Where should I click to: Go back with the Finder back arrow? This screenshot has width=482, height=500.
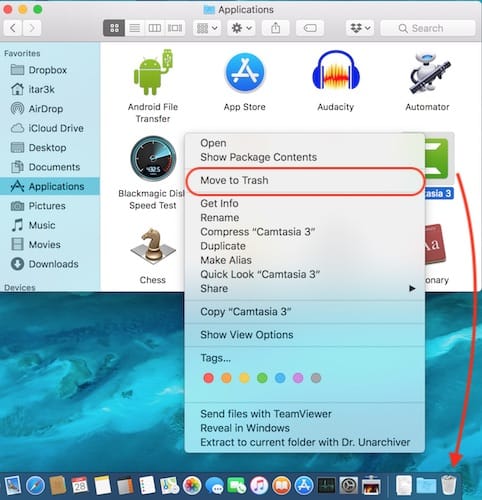pyautogui.click(x=13, y=28)
